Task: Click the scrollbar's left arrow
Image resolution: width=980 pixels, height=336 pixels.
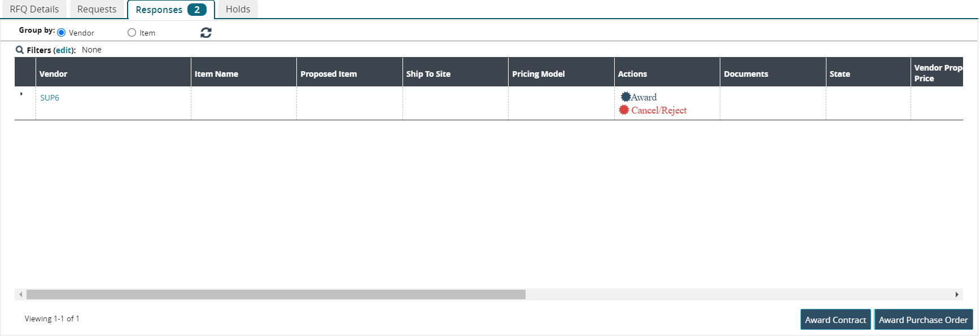Action: [21, 295]
